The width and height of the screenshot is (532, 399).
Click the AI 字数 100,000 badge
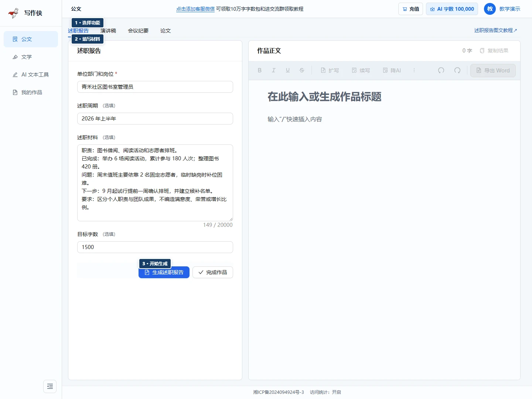[x=452, y=9]
